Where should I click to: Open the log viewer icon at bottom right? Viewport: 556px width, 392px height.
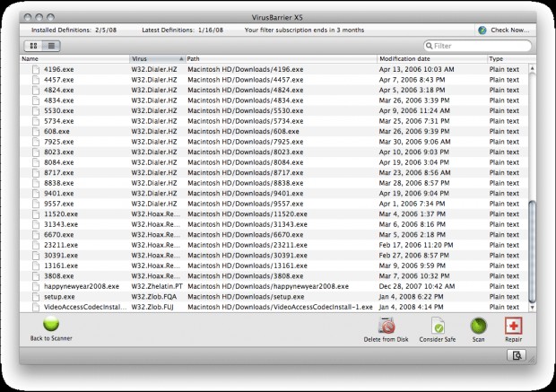point(517,355)
